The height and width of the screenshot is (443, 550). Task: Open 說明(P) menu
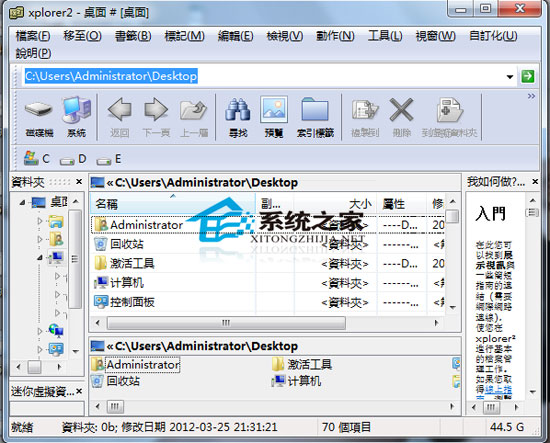[x=33, y=53]
